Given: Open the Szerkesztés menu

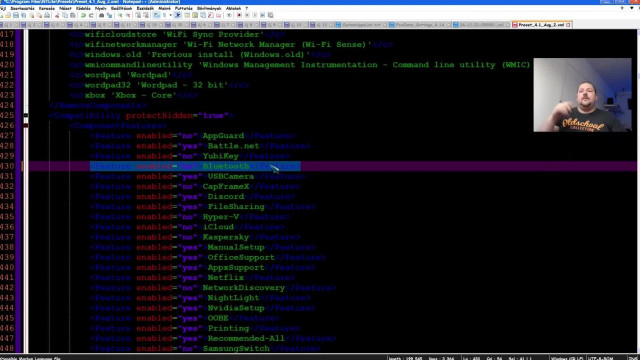Looking at the screenshot, I should (x=22, y=8).
